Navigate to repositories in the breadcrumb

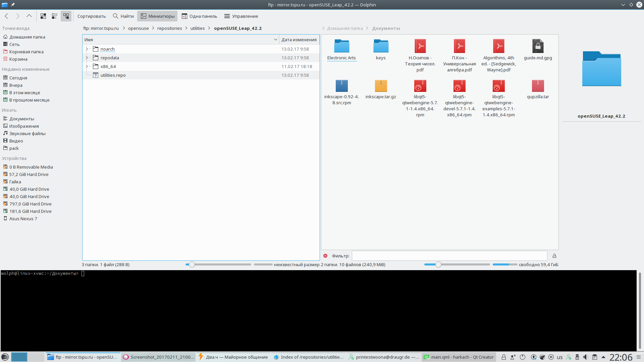pos(169,28)
